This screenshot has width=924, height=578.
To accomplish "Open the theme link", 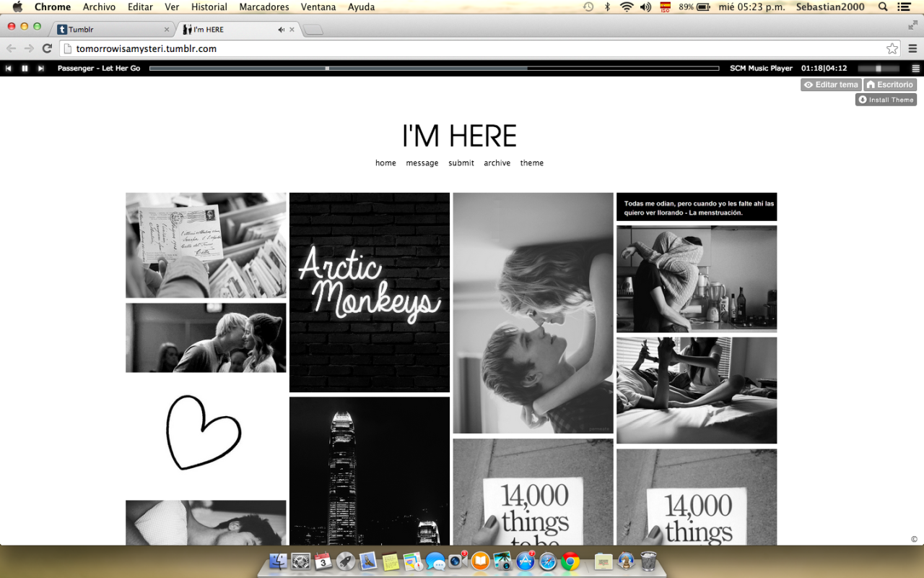I will click(x=532, y=163).
